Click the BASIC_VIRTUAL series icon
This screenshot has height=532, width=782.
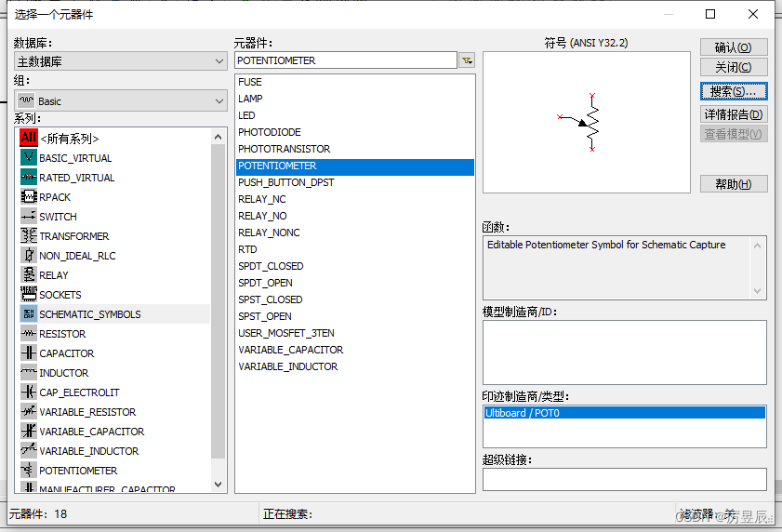pyautogui.click(x=29, y=158)
